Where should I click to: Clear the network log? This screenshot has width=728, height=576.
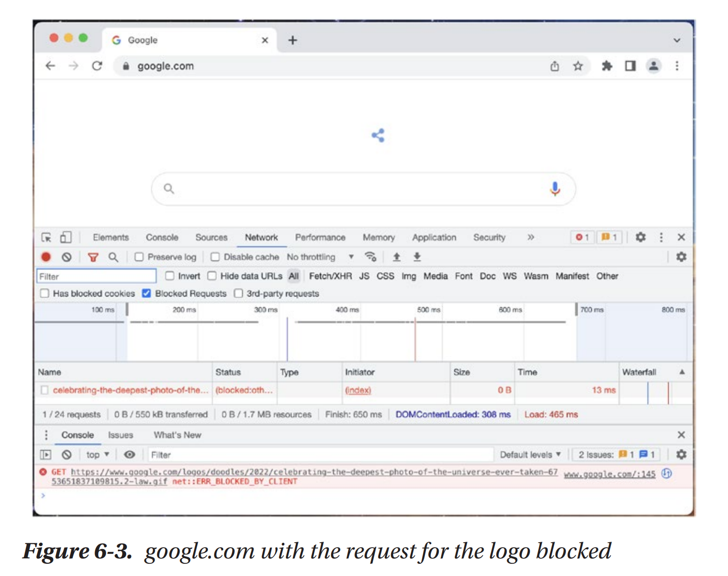67,257
